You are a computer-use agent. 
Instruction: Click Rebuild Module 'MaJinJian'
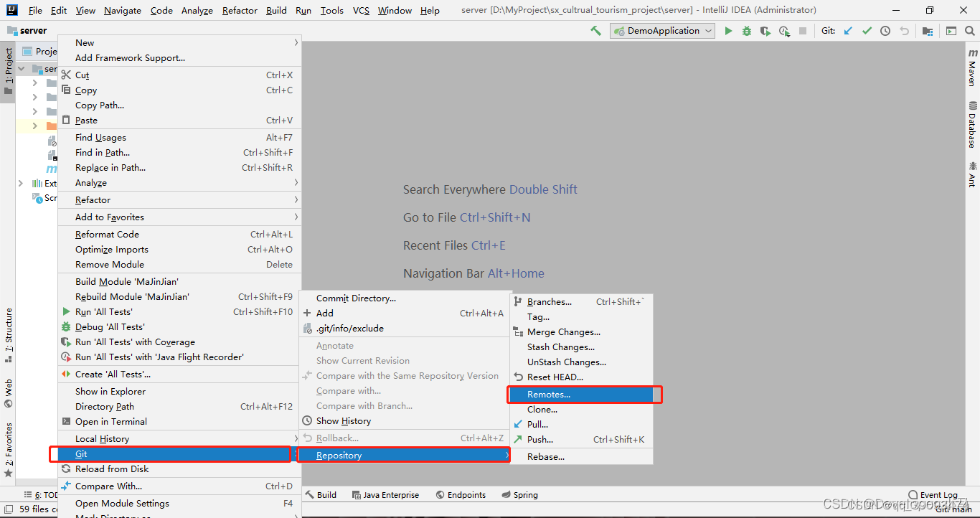coord(179,297)
